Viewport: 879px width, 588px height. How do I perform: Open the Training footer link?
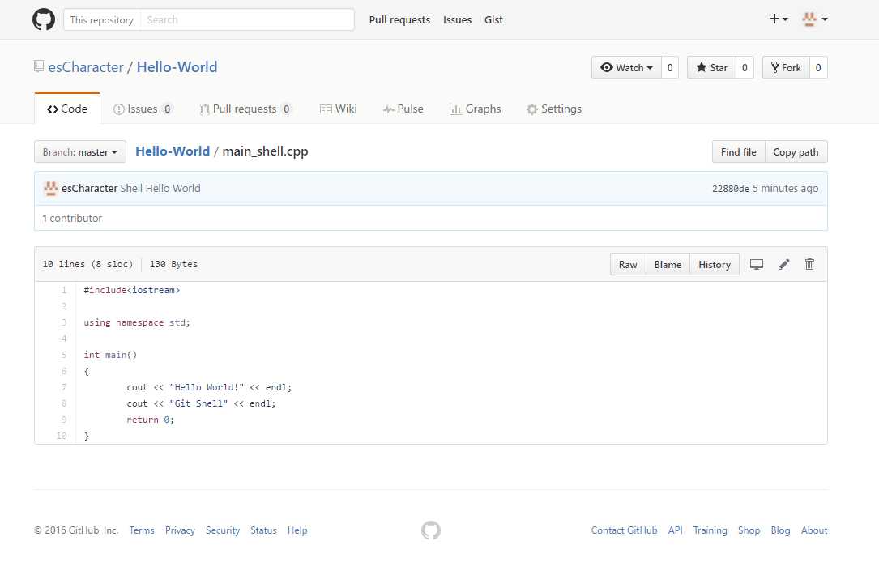click(710, 530)
